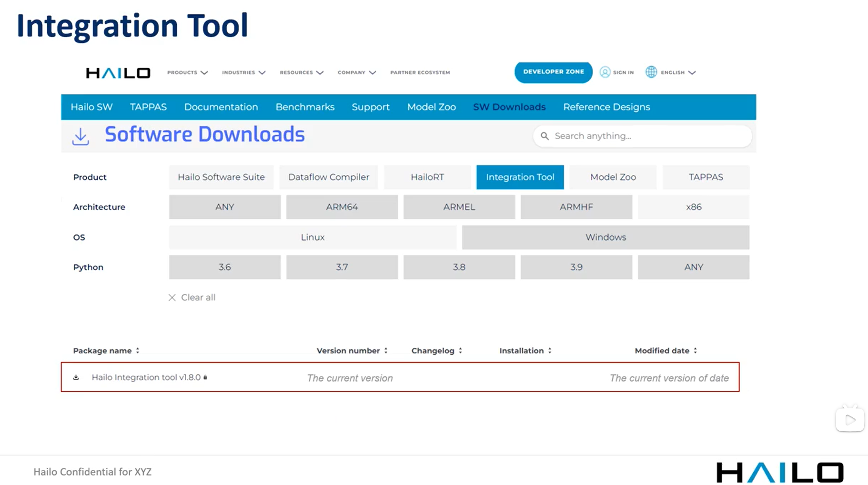Open the Benchmarks tab
The image size is (868, 485).
point(305,107)
